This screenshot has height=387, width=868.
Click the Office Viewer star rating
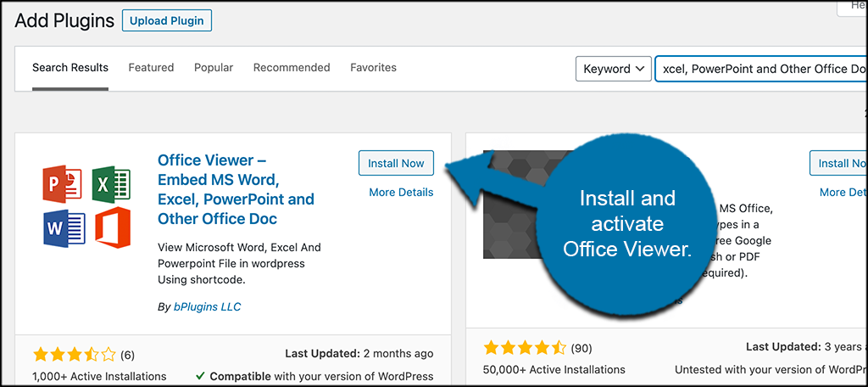tap(75, 354)
